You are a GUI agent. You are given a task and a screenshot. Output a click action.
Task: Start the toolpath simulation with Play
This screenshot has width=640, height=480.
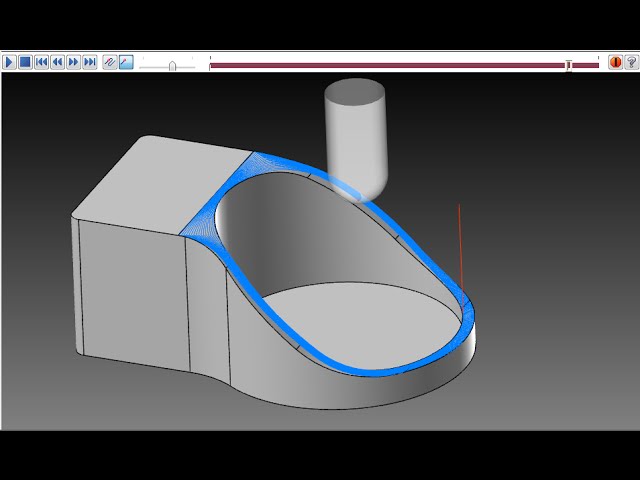point(9,62)
